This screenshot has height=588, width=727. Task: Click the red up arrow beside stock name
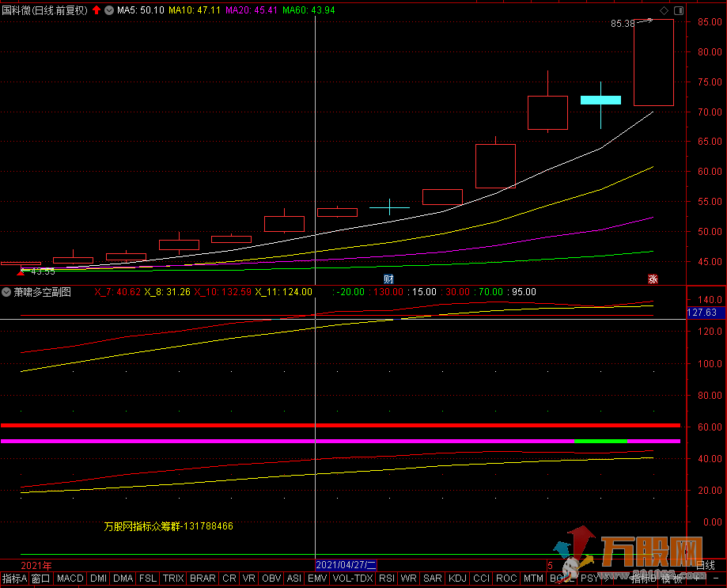[97, 10]
